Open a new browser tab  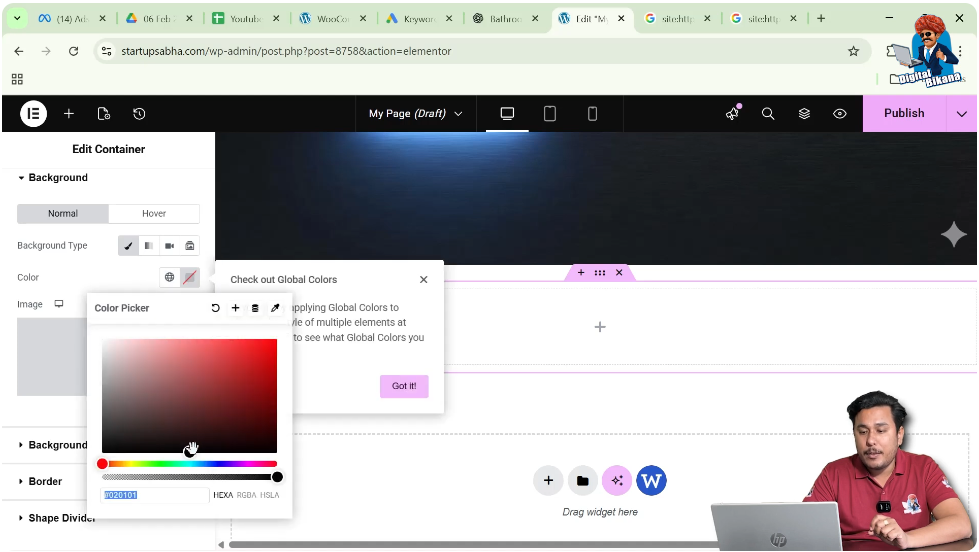[821, 18]
